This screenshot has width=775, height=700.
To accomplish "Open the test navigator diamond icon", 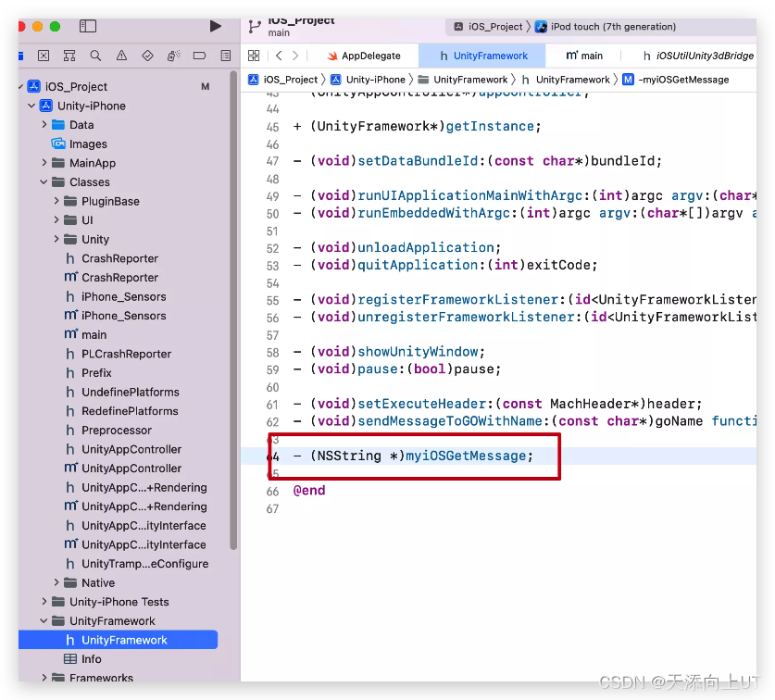I will 147,56.
